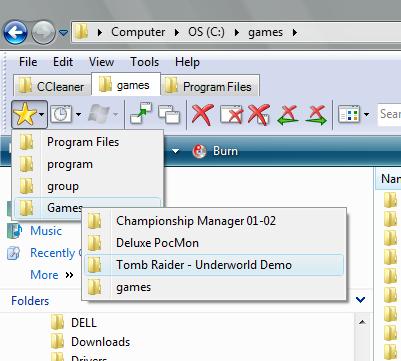Viewport: 401px width, 361px height.
Task: Click the red X with small page icon
Action: tap(259, 115)
